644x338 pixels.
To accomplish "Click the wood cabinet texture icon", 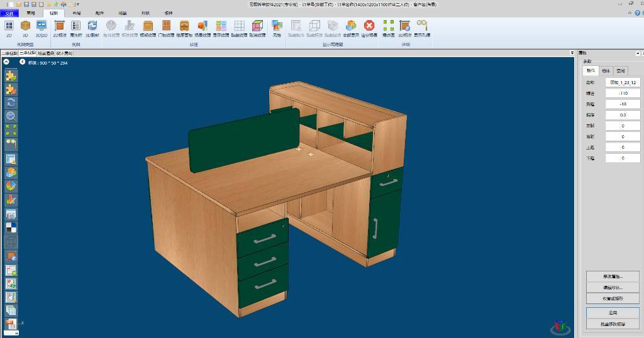I will (x=148, y=26).
